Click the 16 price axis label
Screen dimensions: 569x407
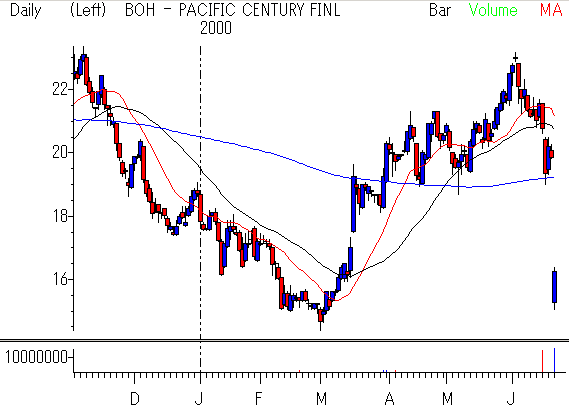(x=60, y=280)
